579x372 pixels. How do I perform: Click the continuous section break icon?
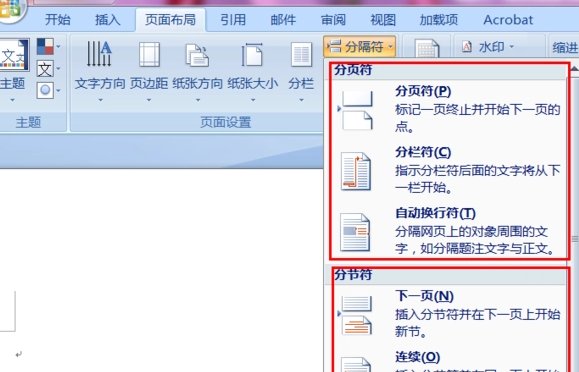point(355,364)
